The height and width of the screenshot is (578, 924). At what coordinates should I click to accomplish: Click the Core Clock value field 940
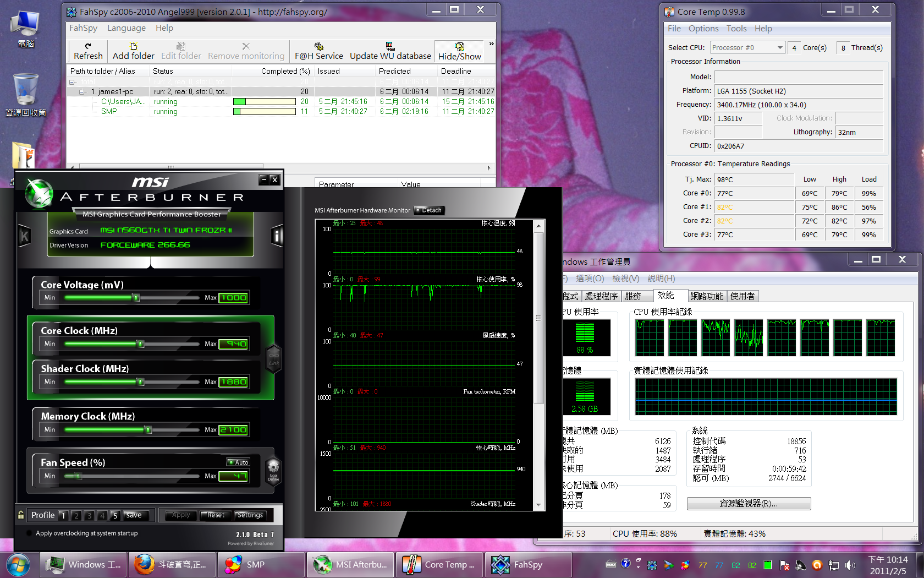pos(234,344)
